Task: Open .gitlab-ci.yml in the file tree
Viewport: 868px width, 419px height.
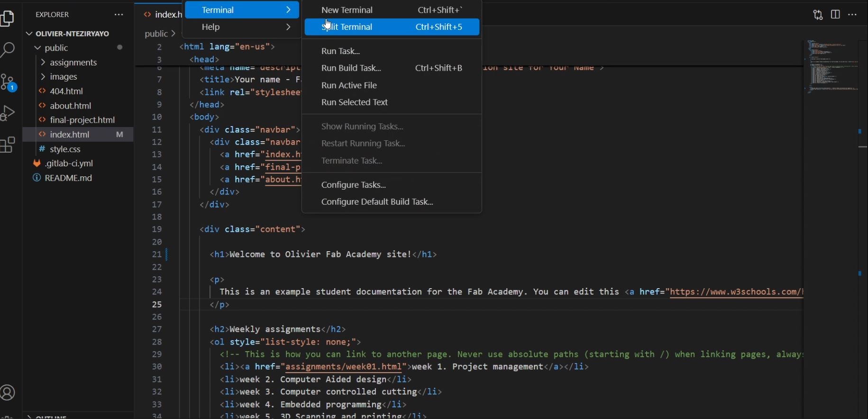Action: point(69,163)
